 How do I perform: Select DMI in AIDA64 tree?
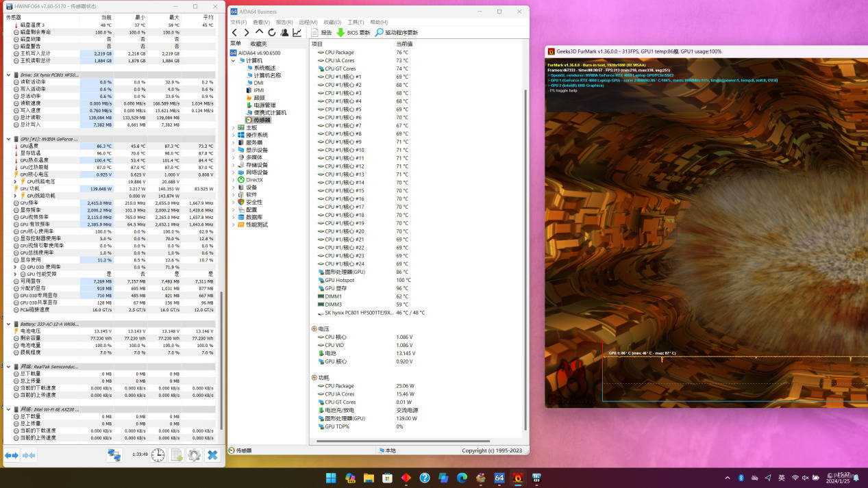click(x=258, y=83)
